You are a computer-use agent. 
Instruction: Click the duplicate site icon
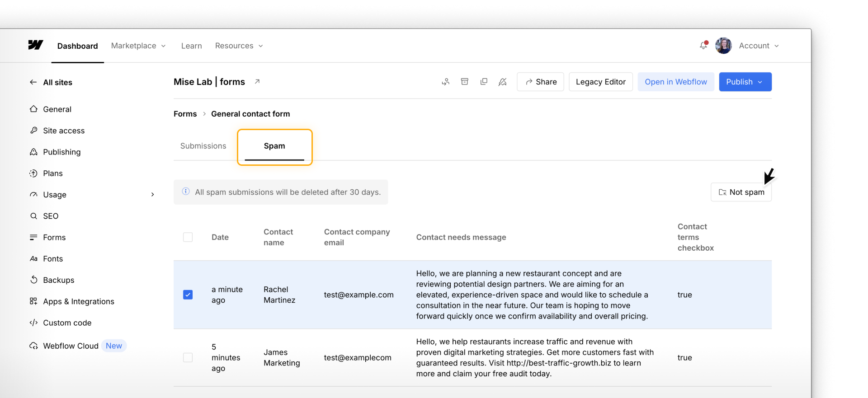(x=484, y=82)
